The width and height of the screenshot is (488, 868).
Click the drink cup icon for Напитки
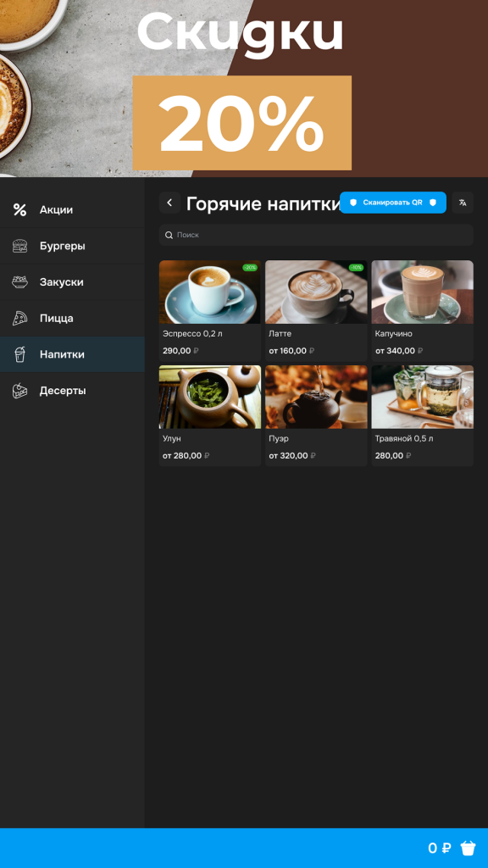20,354
